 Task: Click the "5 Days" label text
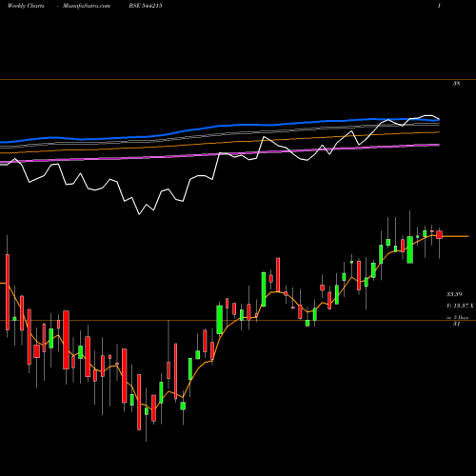[x=461, y=317]
